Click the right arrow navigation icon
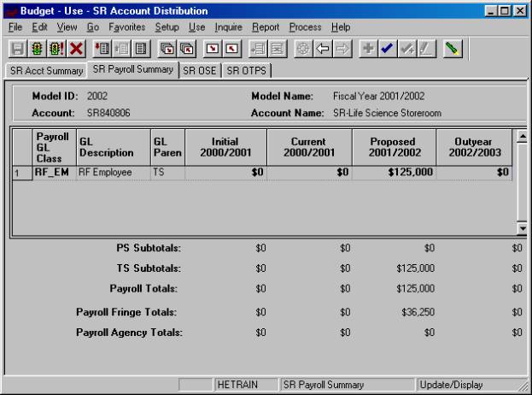The height and width of the screenshot is (395, 532). coord(342,50)
